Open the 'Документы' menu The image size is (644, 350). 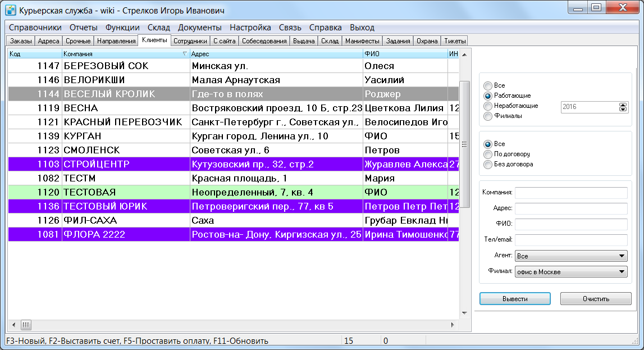[x=200, y=28]
